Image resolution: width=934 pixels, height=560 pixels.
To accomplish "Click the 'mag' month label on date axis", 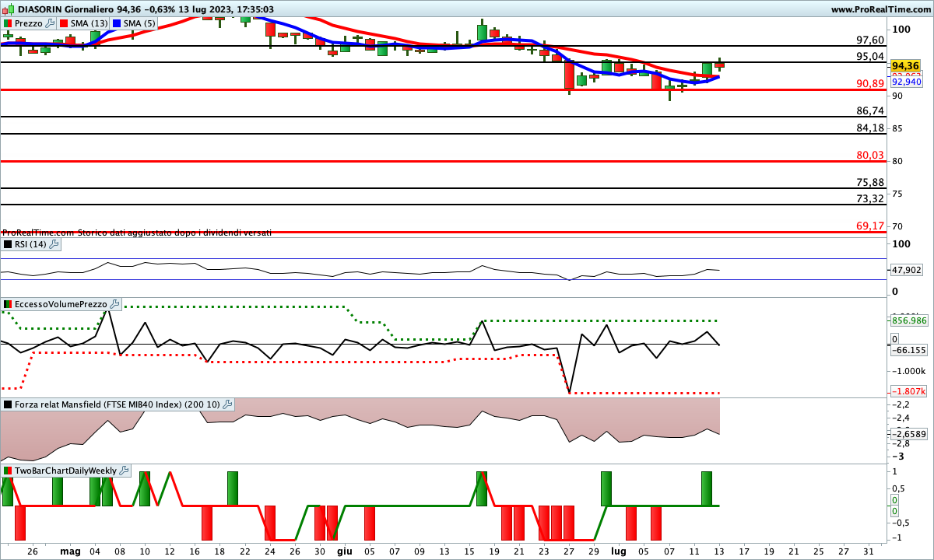I will (x=70, y=551).
